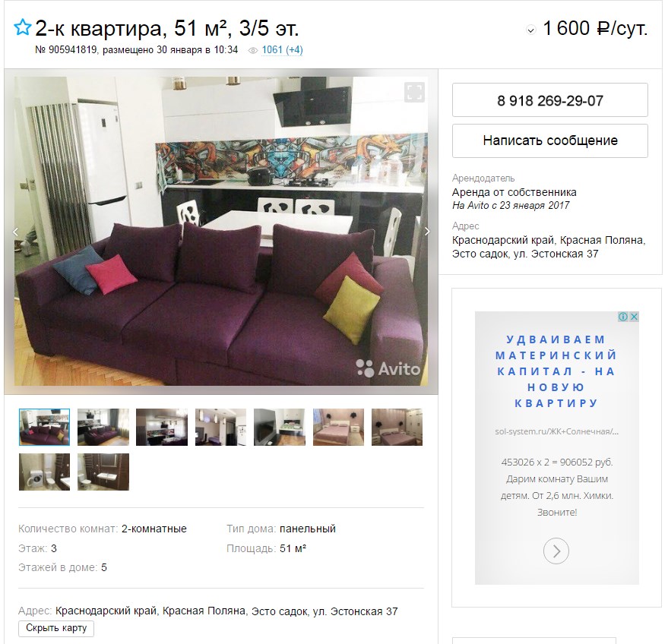This screenshot has width=668, height=644.
Task: Click the circular arrow in the ad
Action: pyautogui.click(x=556, y=551)
